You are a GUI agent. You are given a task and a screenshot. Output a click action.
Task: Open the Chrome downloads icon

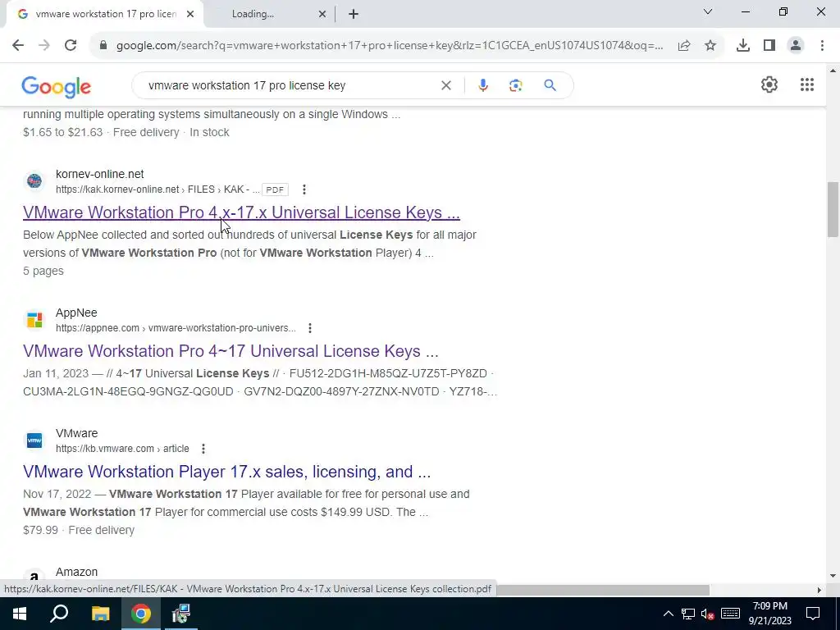coord(743,46)
